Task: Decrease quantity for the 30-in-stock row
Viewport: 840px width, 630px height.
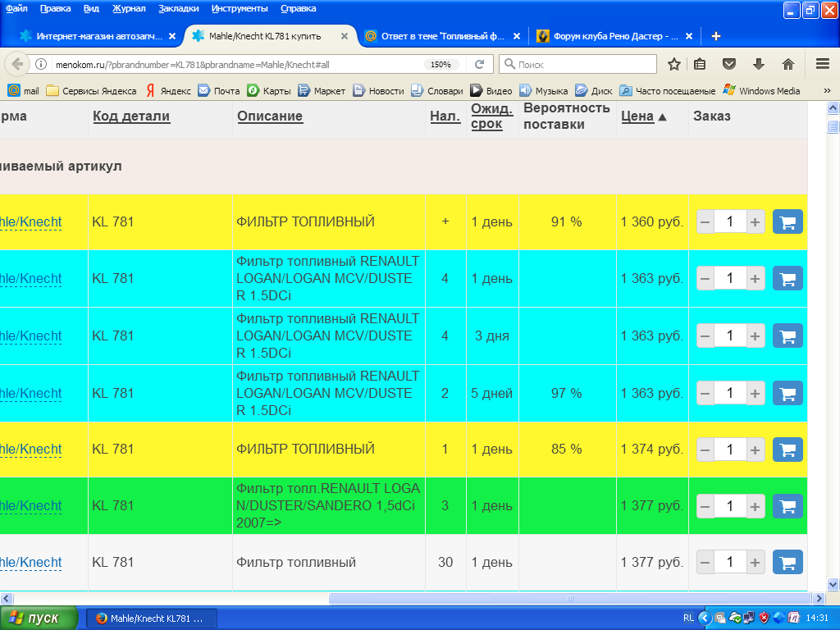Action: click(x=705, y=562)
